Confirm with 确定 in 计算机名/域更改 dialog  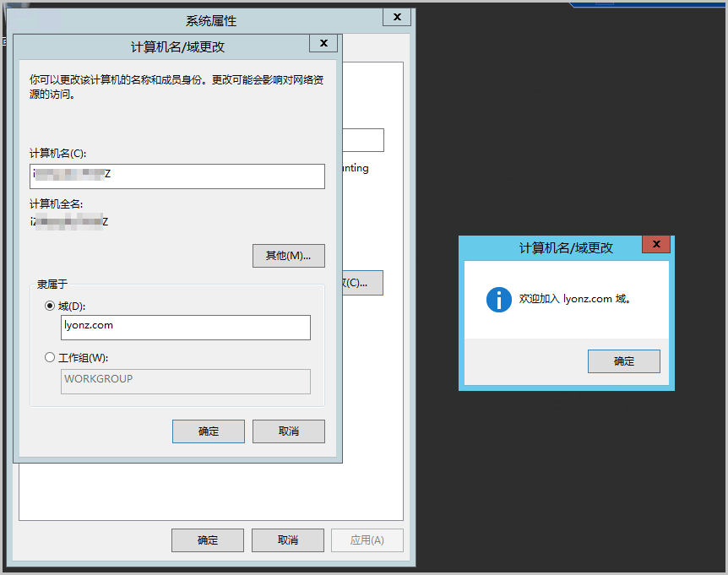[208, 431]
